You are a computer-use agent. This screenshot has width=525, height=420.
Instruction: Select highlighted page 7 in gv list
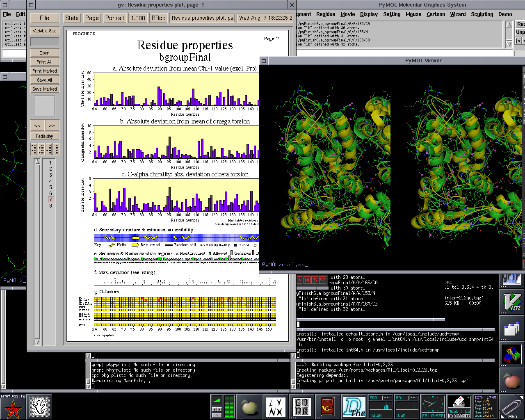point(50,200)
